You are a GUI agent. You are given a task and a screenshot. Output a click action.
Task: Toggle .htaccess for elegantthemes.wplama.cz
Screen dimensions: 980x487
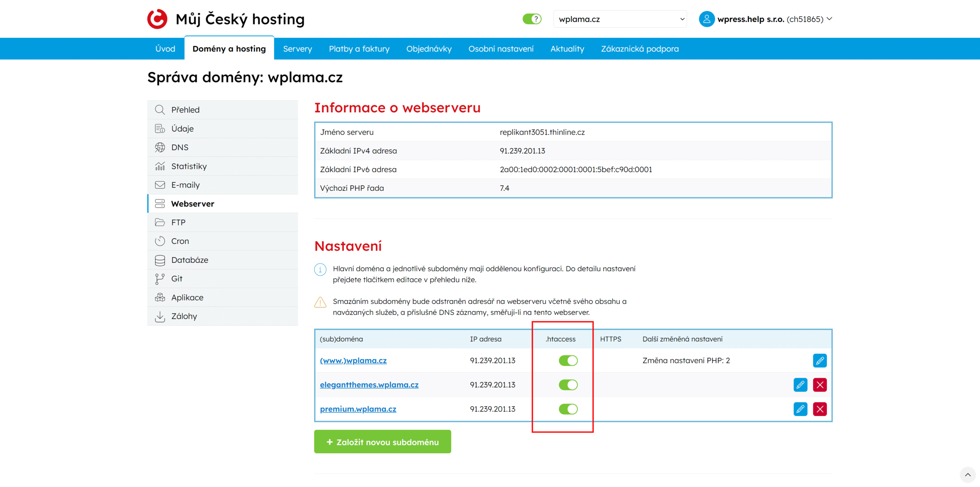point(568,385)
